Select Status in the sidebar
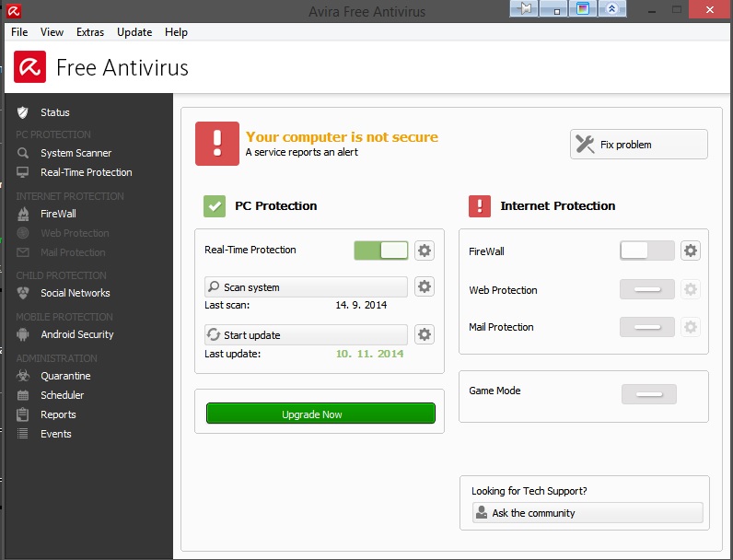733x560 pixels. pos(54,112)
